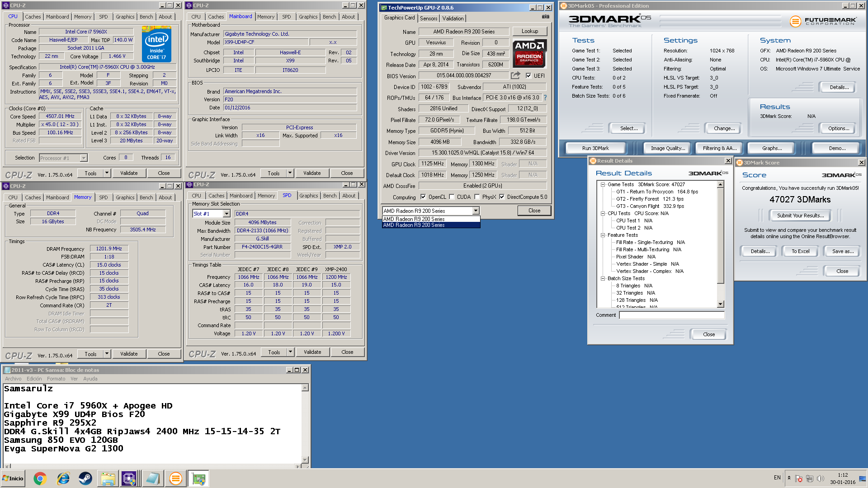Click Validate in the SPD CPU-Z window
Screen dimensions: 868x488
click(312, 352)
